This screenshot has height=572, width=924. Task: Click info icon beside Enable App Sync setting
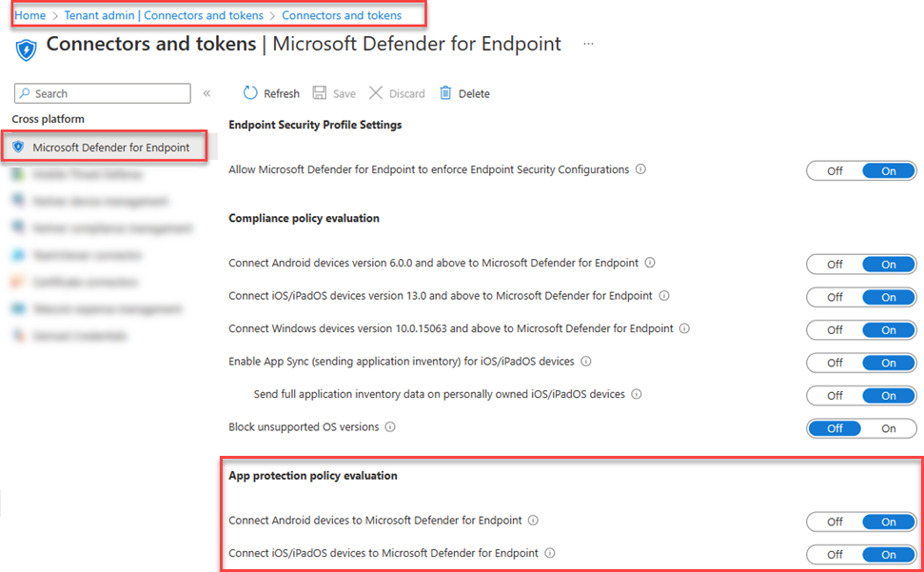click(586, 362)
